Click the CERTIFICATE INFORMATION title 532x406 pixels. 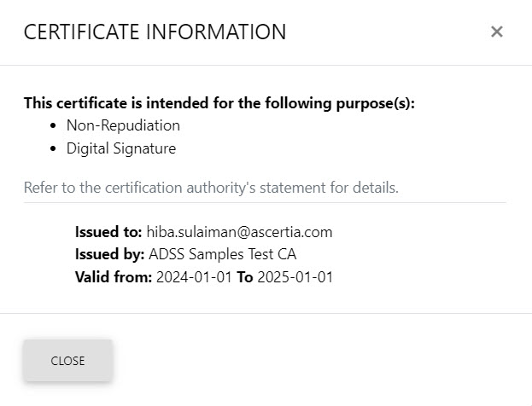click(x=155, y=32)
